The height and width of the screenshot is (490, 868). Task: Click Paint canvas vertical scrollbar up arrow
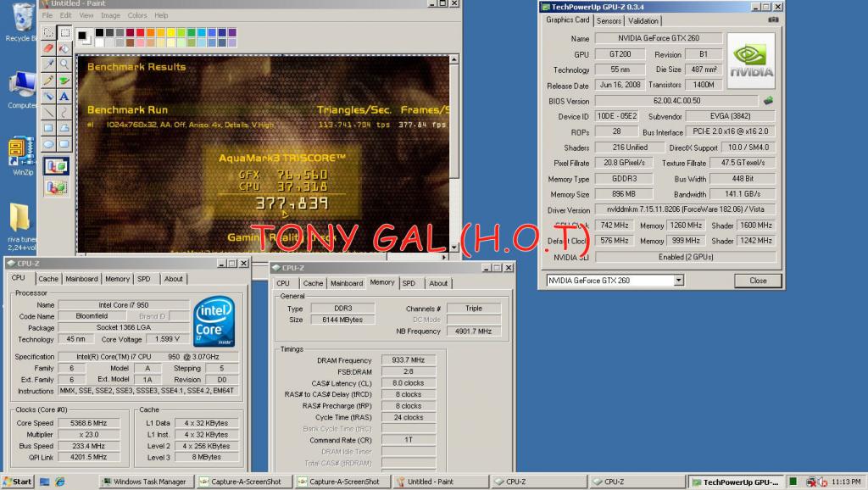pyautogui.click(x=454, y=59)
